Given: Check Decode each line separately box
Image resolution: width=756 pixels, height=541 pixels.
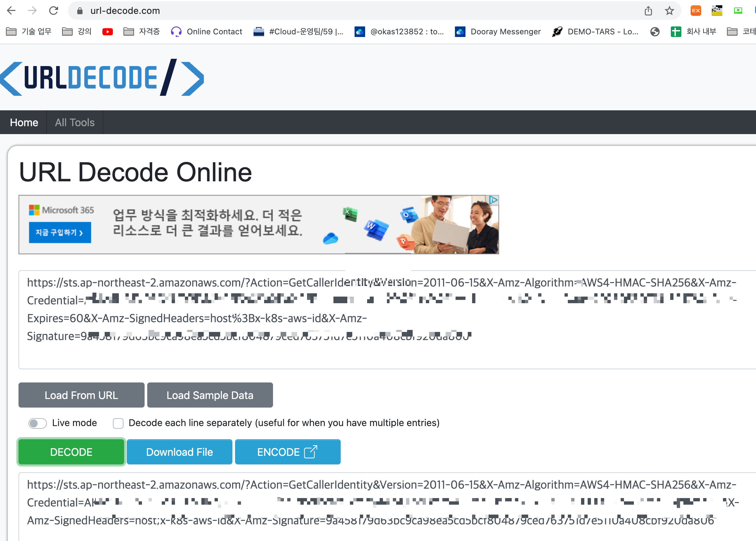Looking at the screenshot, I should (x=118, y=423).
